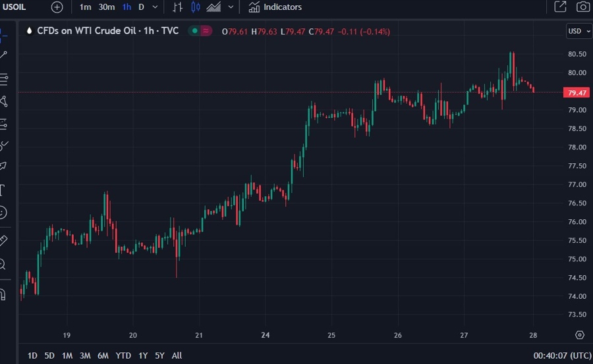Viewport: 593px width, 364px height.
Task: Set range to 1M
Action: 67,355
